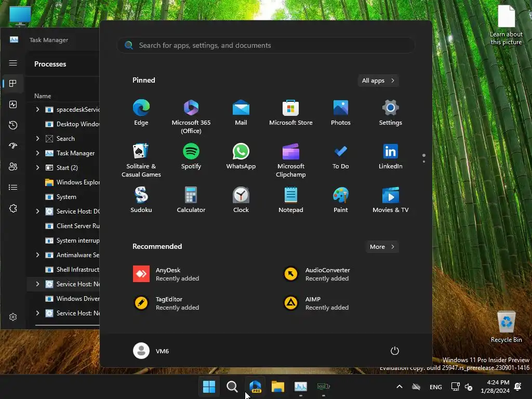
Task: Open Microsoft Clipchamp
Action: tap(291, 160)
